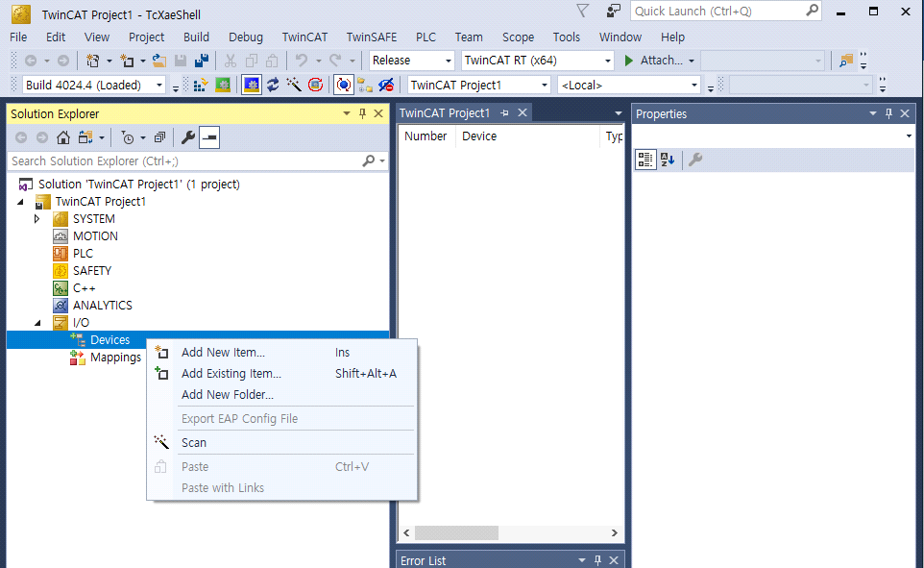Click the Pending Changes Filter clock icon
This screenshot has width=924, height=568.
click(128, 138)
